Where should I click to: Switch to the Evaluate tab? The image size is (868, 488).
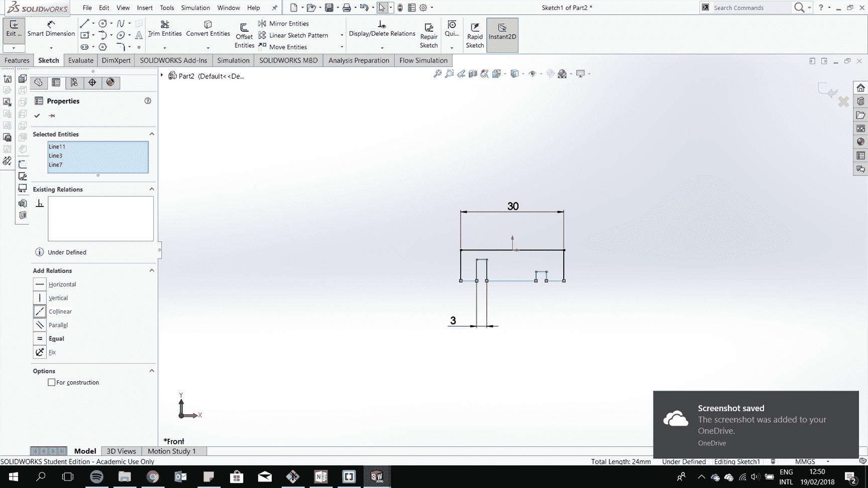[81, 60]
